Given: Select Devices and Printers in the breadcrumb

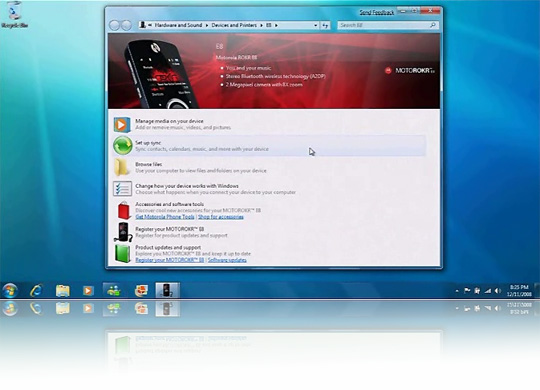Looking at the screenshot, I should pyautogui.click(x=234, y=25).
